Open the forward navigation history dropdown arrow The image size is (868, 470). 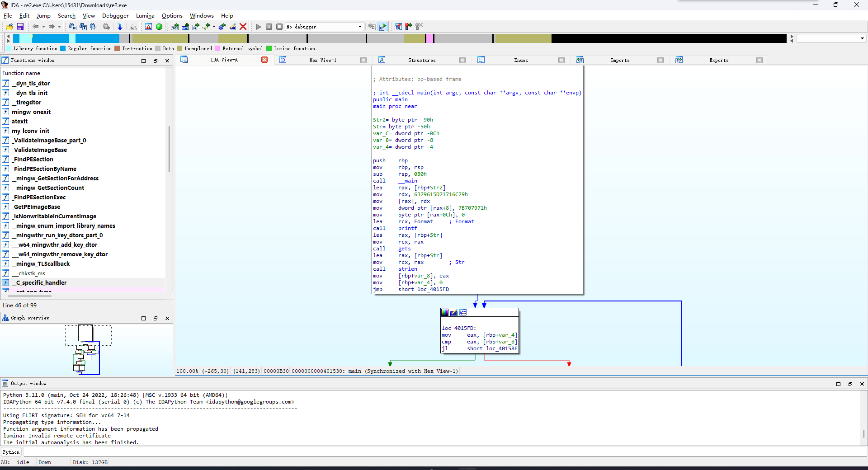(59, 27)
